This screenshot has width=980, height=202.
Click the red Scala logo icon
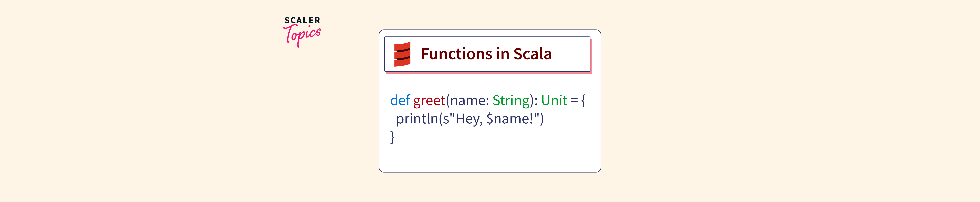tap(402, 54)
